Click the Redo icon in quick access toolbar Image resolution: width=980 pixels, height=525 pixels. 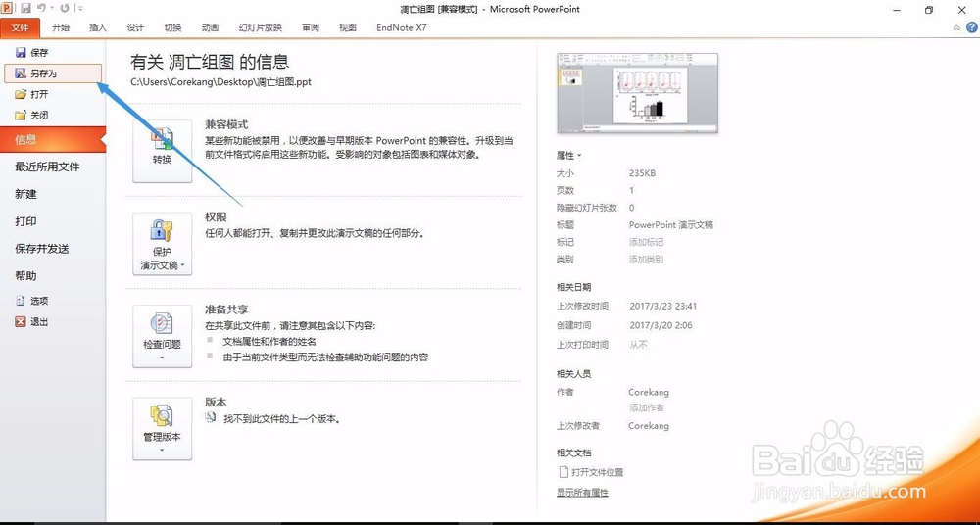(x=65, y=8)
